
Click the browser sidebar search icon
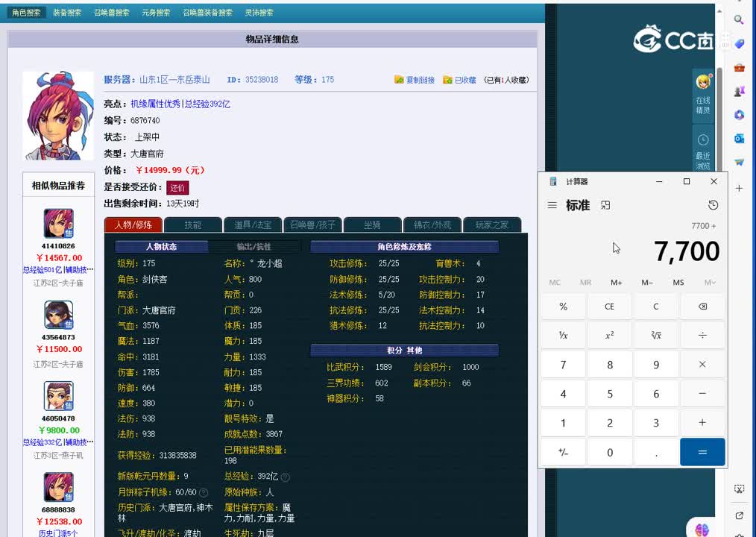click(x=739, y=19)
